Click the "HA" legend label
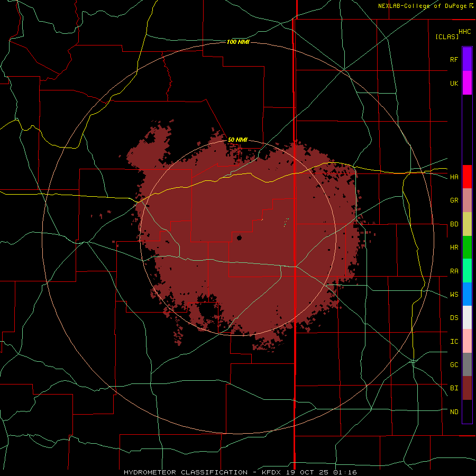This screenshot has height=476, width=476. [454, 177]
